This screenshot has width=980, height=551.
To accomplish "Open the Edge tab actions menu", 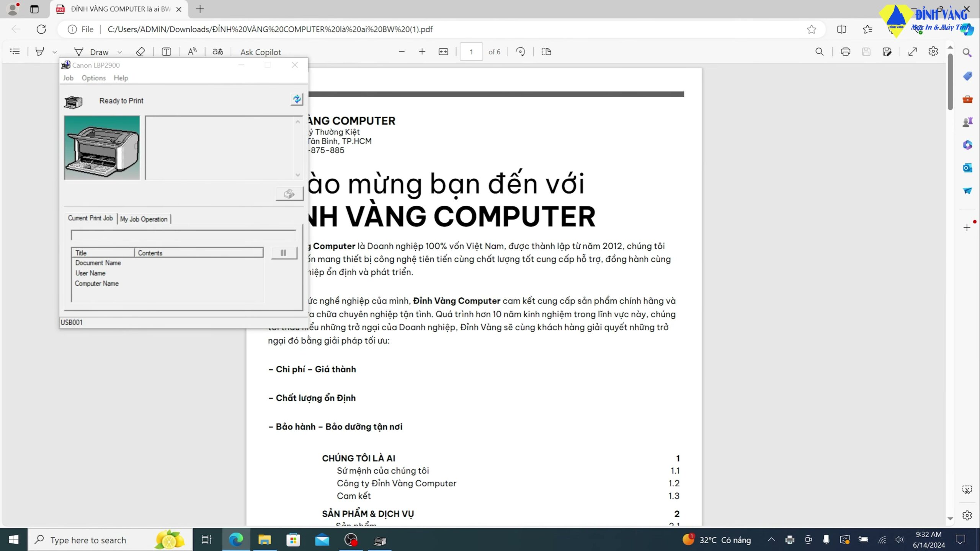I will click(x=34, y=9).
